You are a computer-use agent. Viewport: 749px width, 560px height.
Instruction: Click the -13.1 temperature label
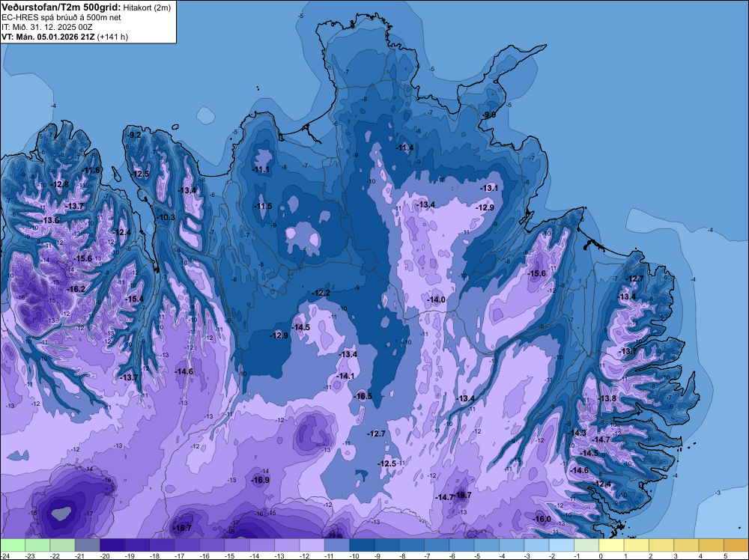pyautogui.click(x=489, y=188)
